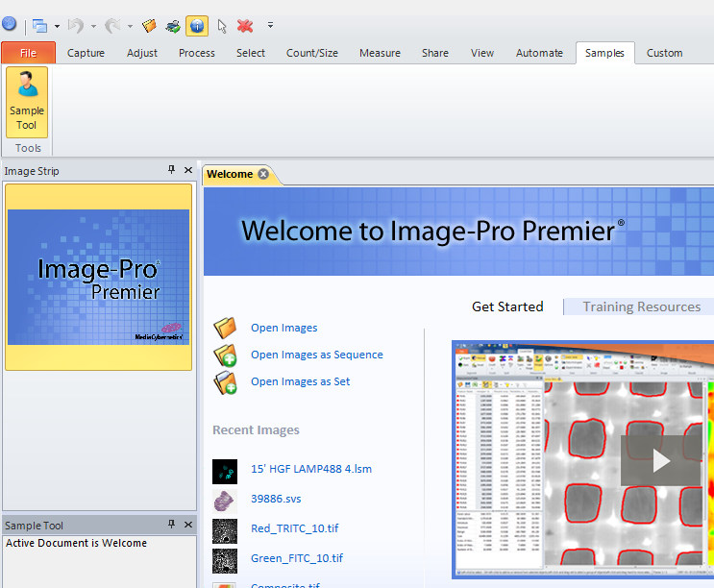Close the Sample Tool panel
The width and height of the screenshot is (714, 588).
click(x=188, y=525)
